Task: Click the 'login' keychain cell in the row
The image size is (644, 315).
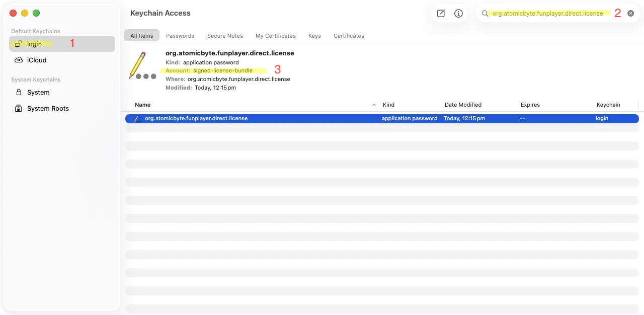Action: point(602,119)
